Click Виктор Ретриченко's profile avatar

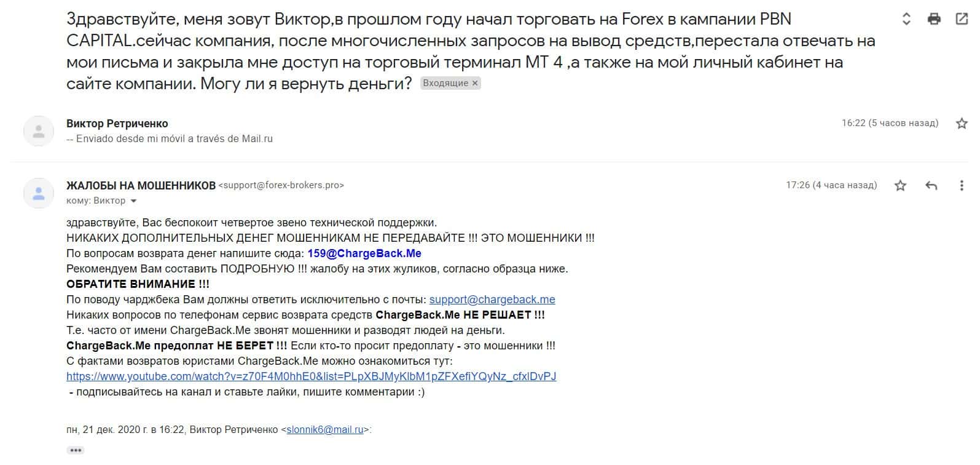[x=39, y=131]
